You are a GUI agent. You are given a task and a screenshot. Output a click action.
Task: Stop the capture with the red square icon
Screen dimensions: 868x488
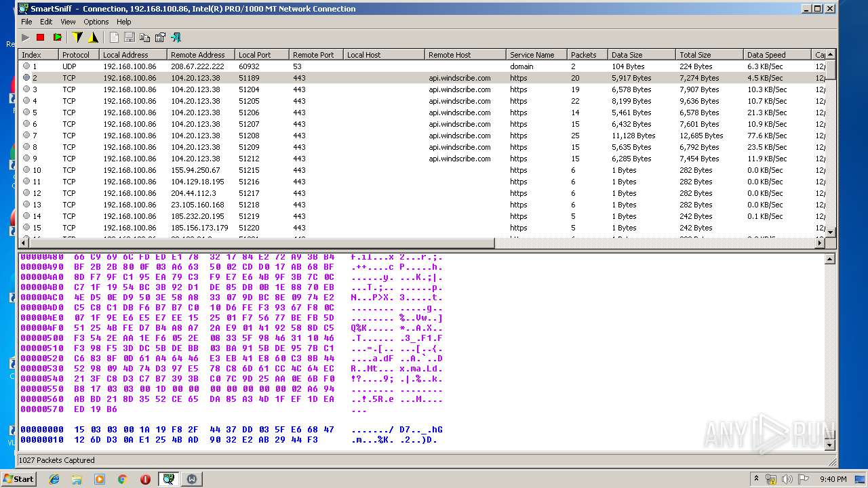[40, 37]
